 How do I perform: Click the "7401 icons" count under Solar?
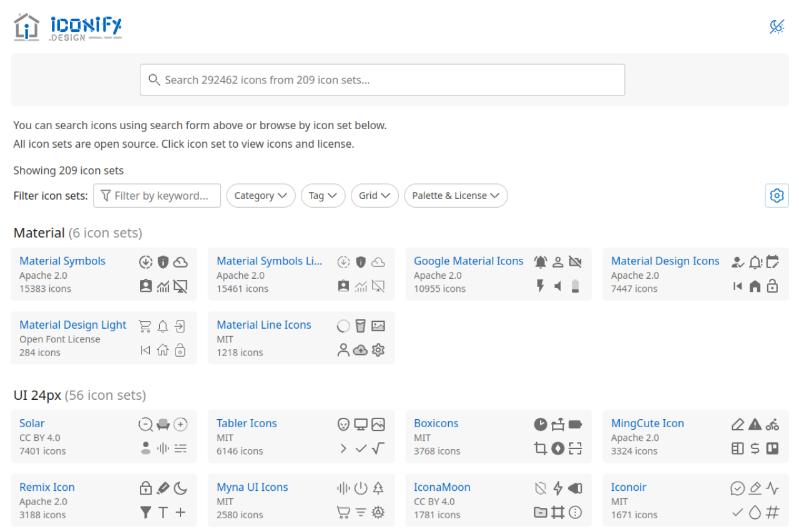tap(42, 451)
